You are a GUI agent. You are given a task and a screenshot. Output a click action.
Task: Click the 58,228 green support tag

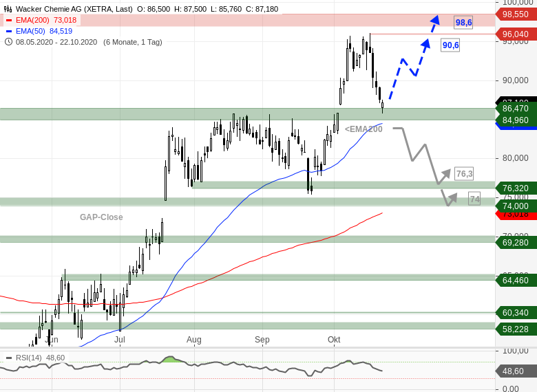[516, 329]
